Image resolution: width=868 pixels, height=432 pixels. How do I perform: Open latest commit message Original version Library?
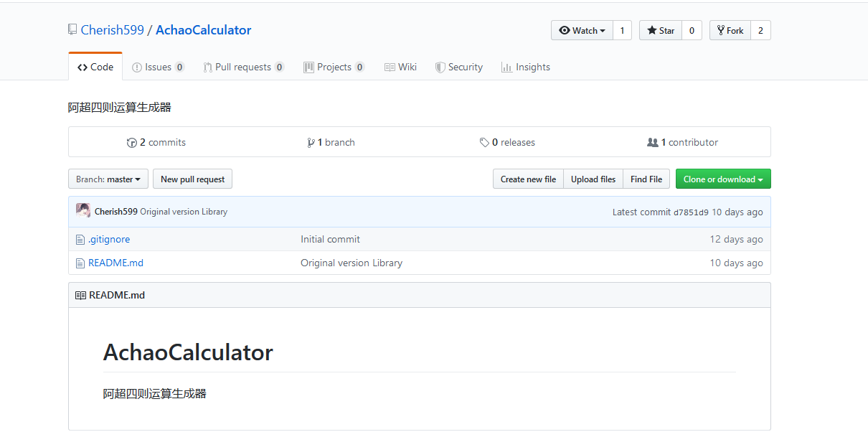[x=184, y=212]
